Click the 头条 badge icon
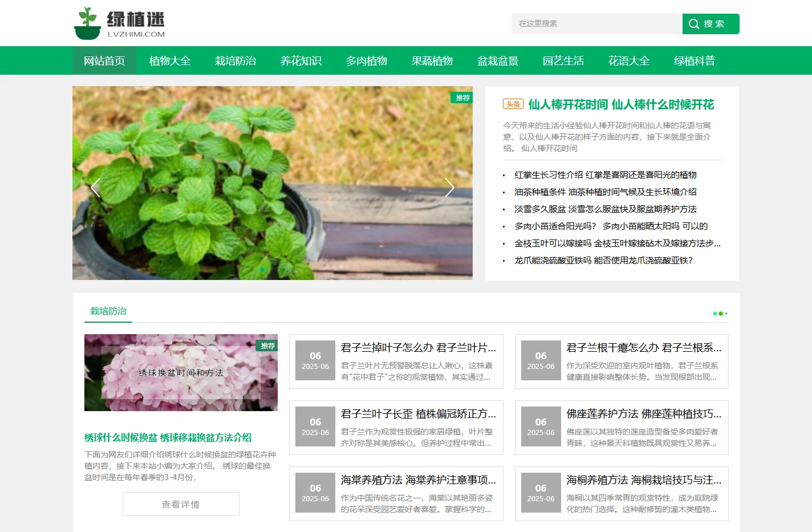Screen dimensions: 812x532 [513, 104]
